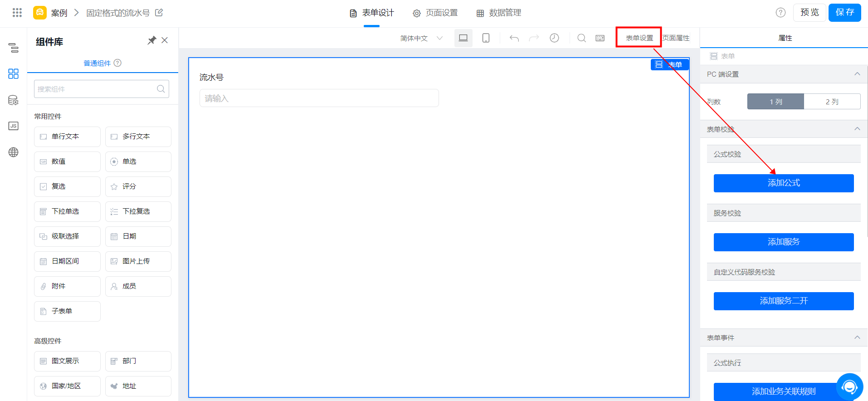Add the 评分 rating component
This screenshot has height=401, width=868.
pos(138,186)
